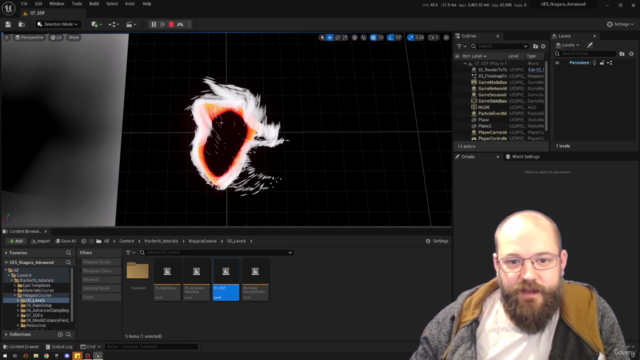This screenshot has width=640, height=360.
Task: Open the Help menu
Action: 147,4
